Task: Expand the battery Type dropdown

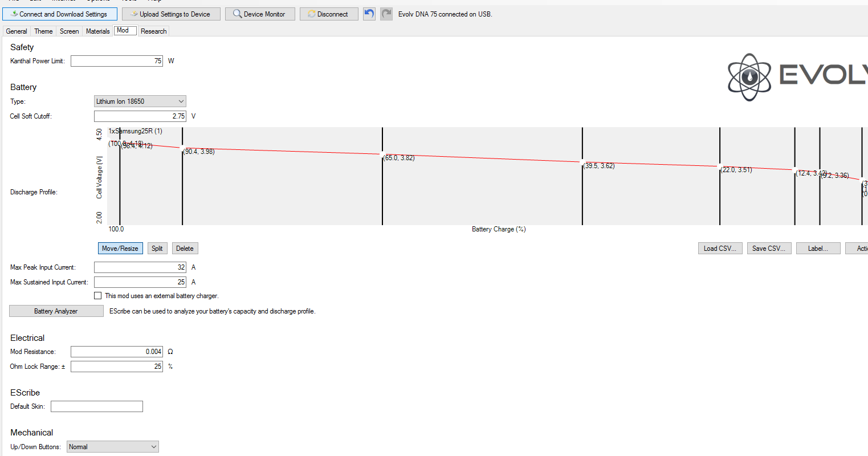Action: 140,101
